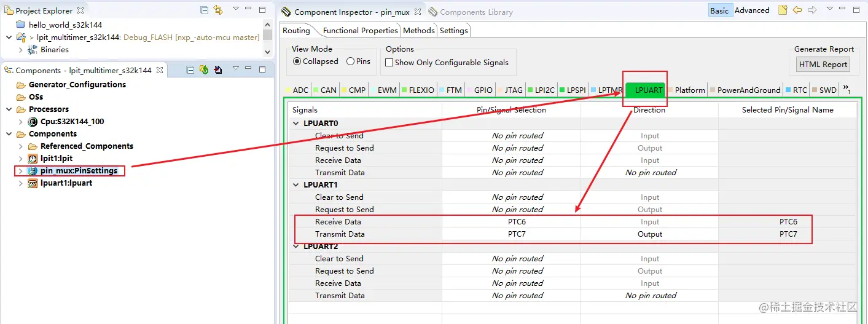Click the red component toolbar icon in Components view
This screenshot has height=324, width=868.
[217, 70]
